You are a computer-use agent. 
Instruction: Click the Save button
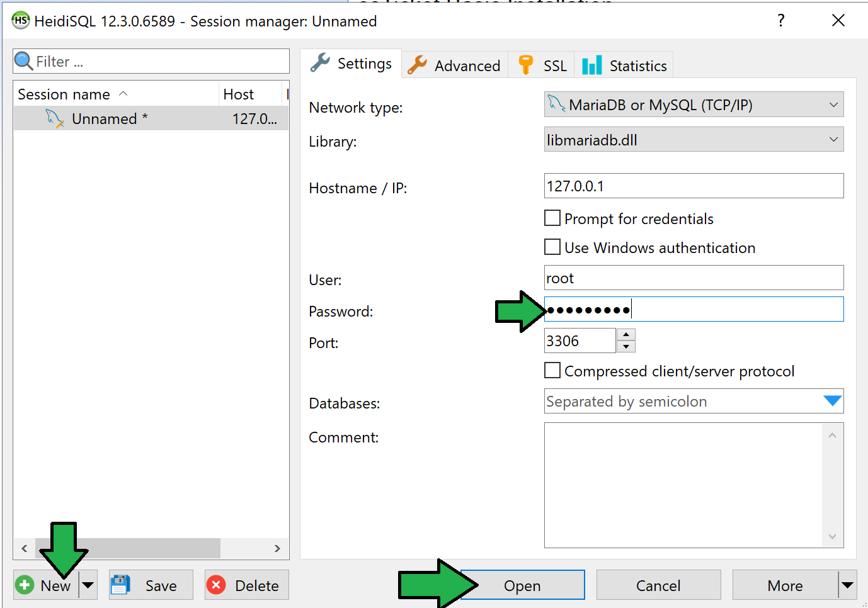pyautogui.click(x=152, y=585)
